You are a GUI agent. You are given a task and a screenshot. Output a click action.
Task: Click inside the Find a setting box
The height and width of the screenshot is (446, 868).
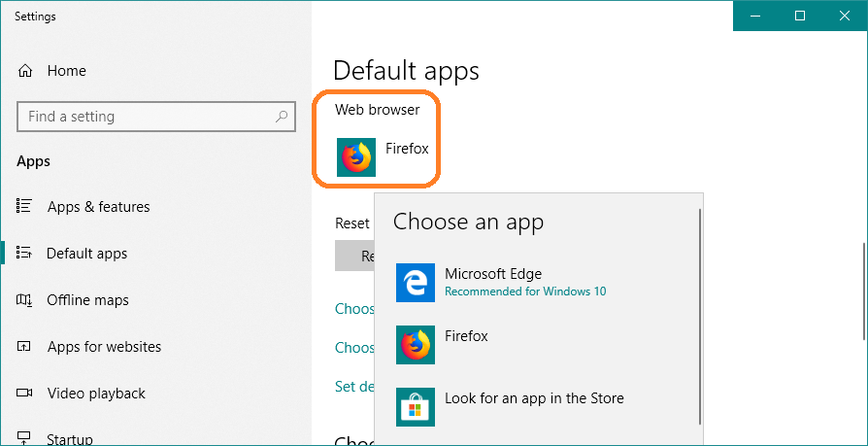[156, 117]
